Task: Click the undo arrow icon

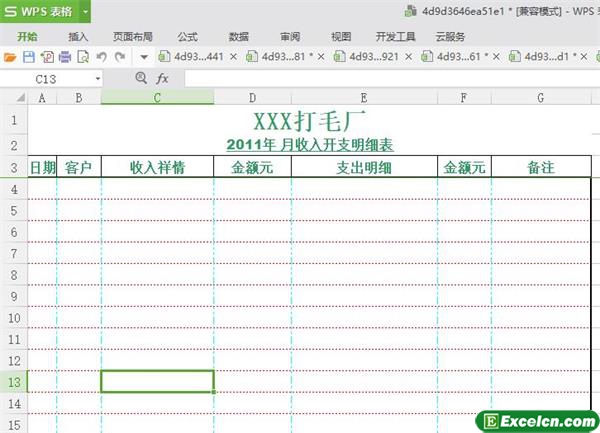Action: pyautogui.click(x=101, y=57)
